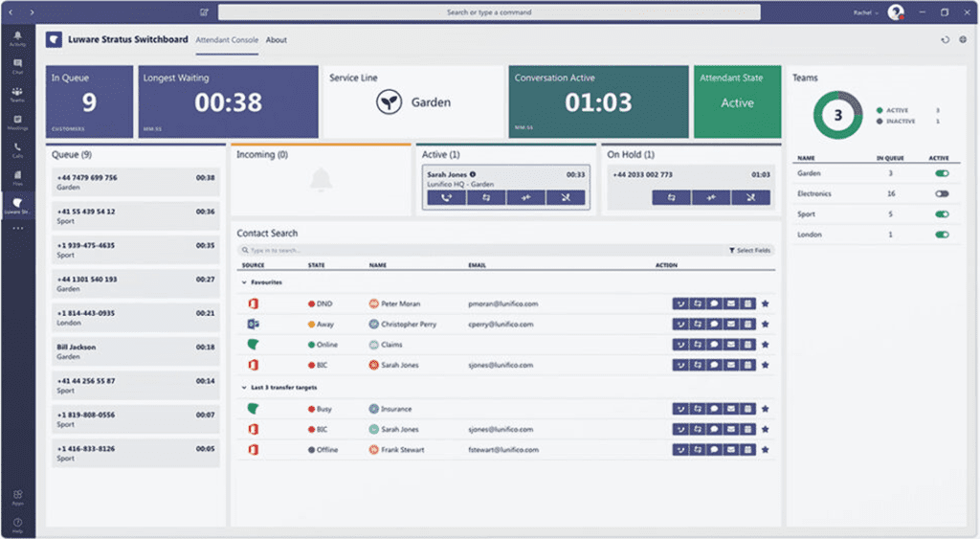Collapse the Favourites group
Viewport: 980px width, 539px height.
243,283
